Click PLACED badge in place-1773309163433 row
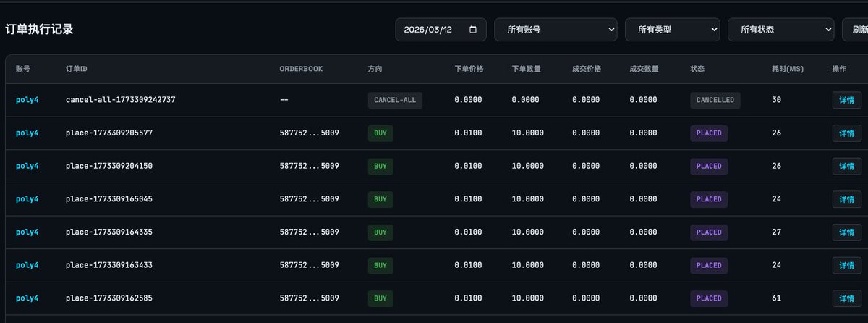This screenshot has width=868, height=323. [x=709, y=265]
